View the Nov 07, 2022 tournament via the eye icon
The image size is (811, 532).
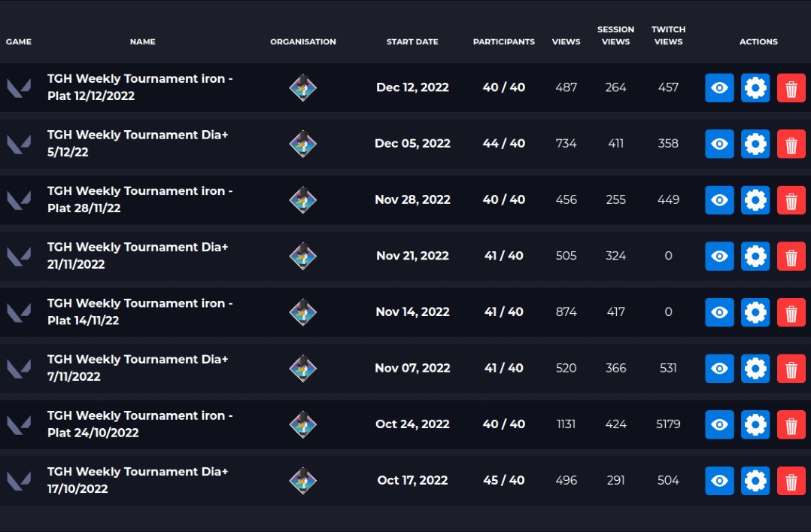pyautogui.click(x=719, y=369)
